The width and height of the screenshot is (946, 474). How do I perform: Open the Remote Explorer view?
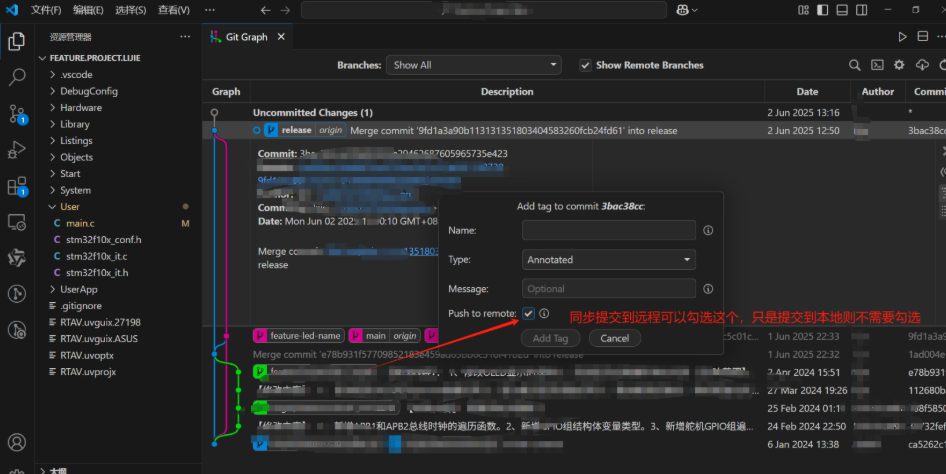tap(17, 222)
